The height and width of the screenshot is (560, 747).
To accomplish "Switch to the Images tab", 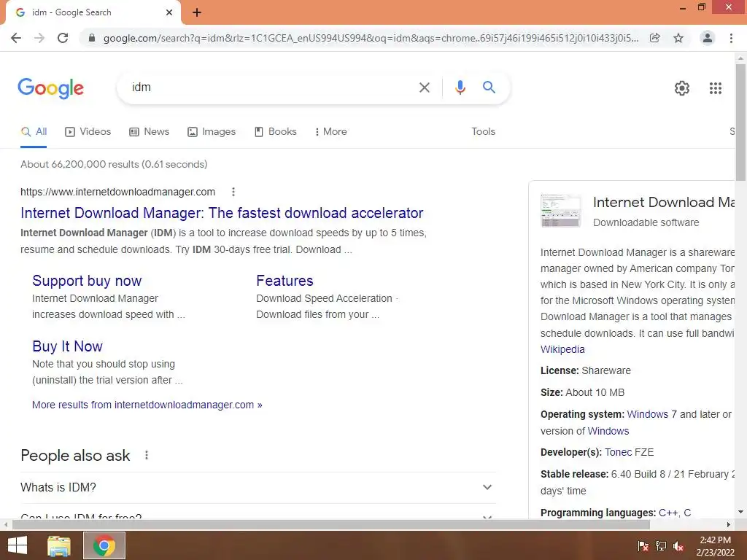I will coord(212,132).
